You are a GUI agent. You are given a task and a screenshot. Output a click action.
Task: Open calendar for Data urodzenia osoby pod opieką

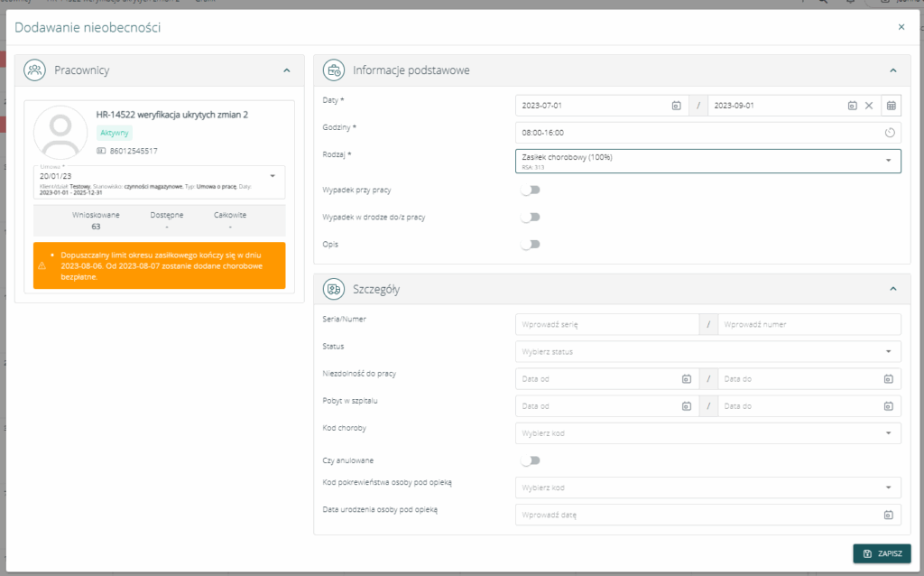click(x=888, y=515)
